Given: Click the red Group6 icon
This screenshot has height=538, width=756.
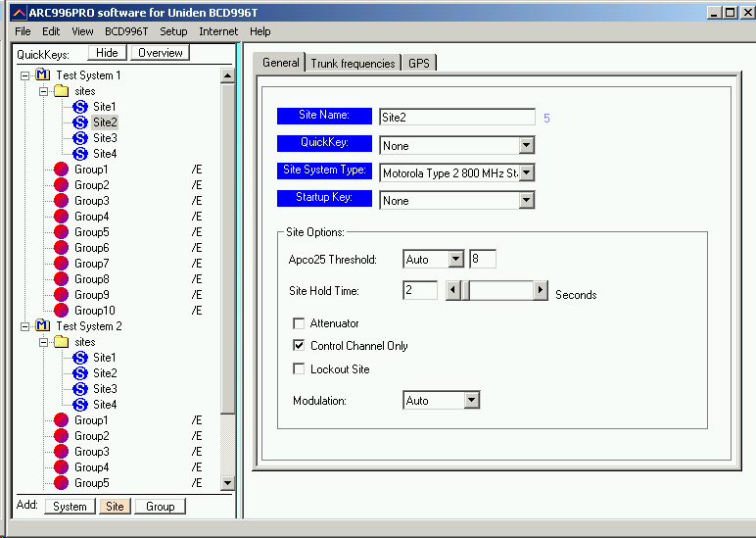Looking at the screenshot, I should pos(62,248).
